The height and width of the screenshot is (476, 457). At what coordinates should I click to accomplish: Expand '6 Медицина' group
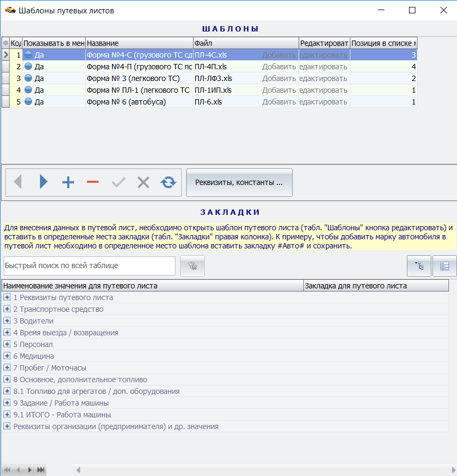pos(7,356)
